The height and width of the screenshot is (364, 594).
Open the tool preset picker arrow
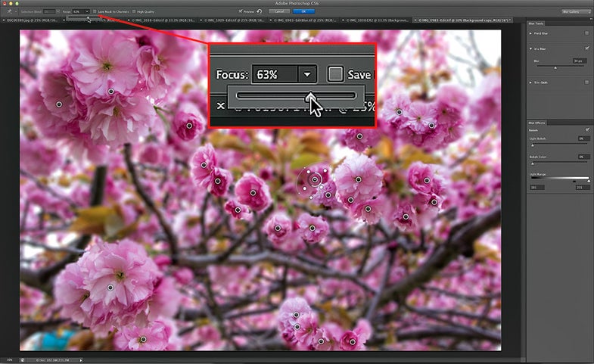[16, 12]
